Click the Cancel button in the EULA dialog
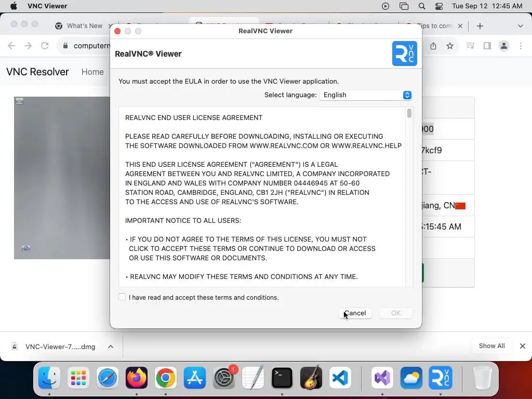532x399 pixels. [x=355, y=313]
